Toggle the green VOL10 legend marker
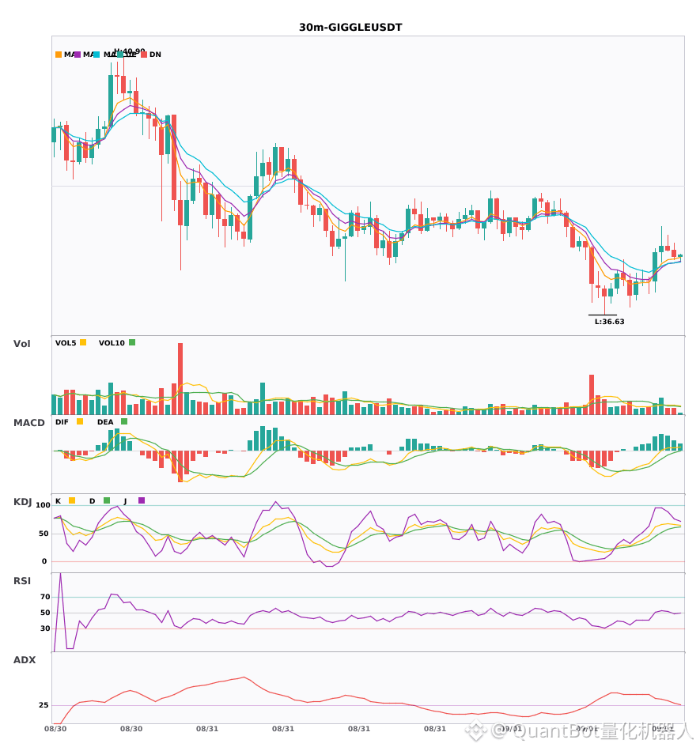 pyautogui.click(x=132, y=342)
